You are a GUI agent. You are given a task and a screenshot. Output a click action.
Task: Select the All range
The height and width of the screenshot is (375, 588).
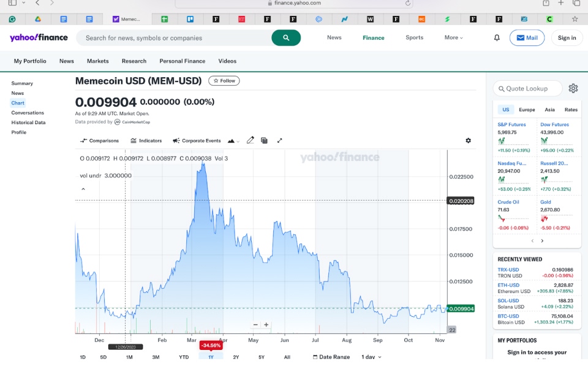click(287, 357)
